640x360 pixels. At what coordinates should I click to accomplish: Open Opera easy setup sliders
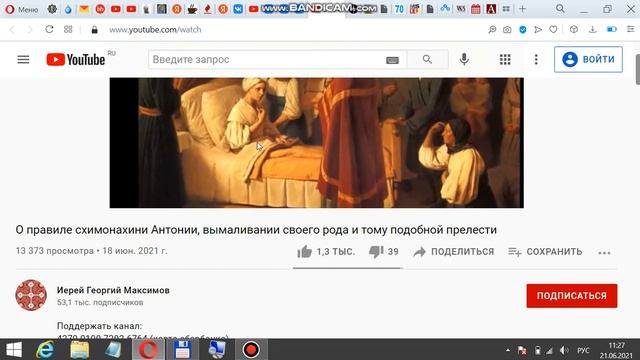(x=630, y=29)
